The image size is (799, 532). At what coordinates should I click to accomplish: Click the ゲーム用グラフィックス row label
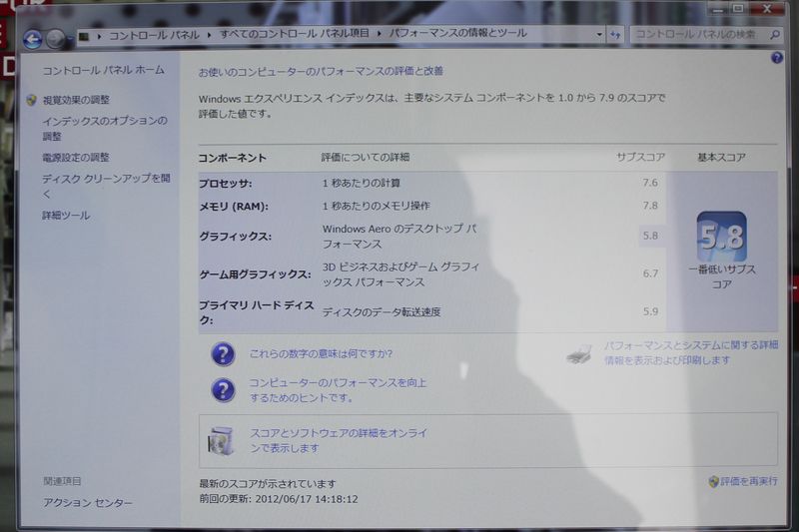coord(255,274)
